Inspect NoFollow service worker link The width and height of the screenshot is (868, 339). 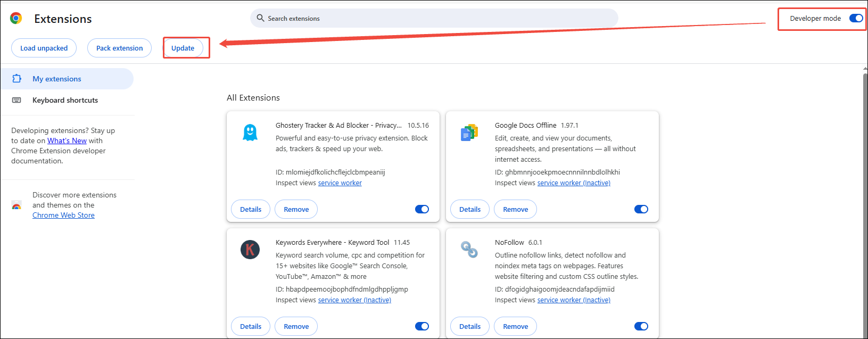point(574,300)
